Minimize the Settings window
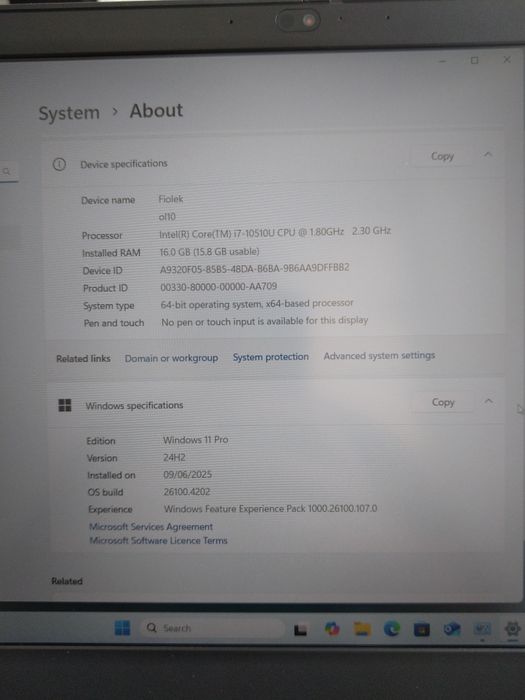Screen dimensions: 525x700 click(x=442, y=61)
